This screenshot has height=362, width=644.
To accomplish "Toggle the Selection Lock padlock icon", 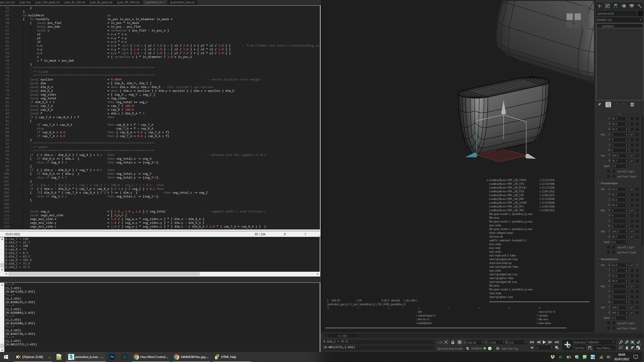I will coord(453,342).
